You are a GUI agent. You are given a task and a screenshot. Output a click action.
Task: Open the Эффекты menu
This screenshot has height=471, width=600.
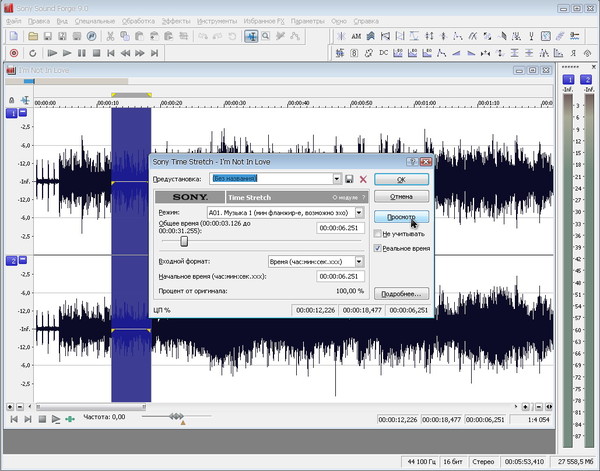tap(176, 21)
